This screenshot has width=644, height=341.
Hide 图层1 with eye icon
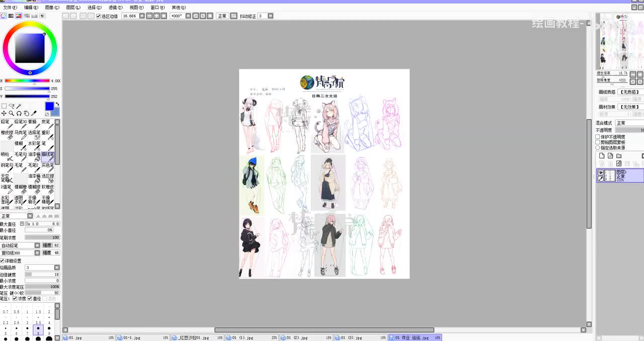click(600, 173)
